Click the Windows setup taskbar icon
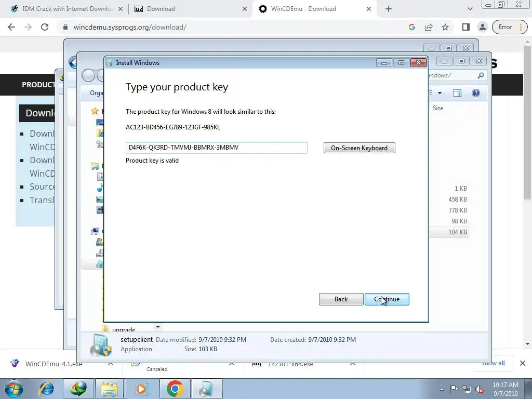532x399 pixels. point(207,389)
